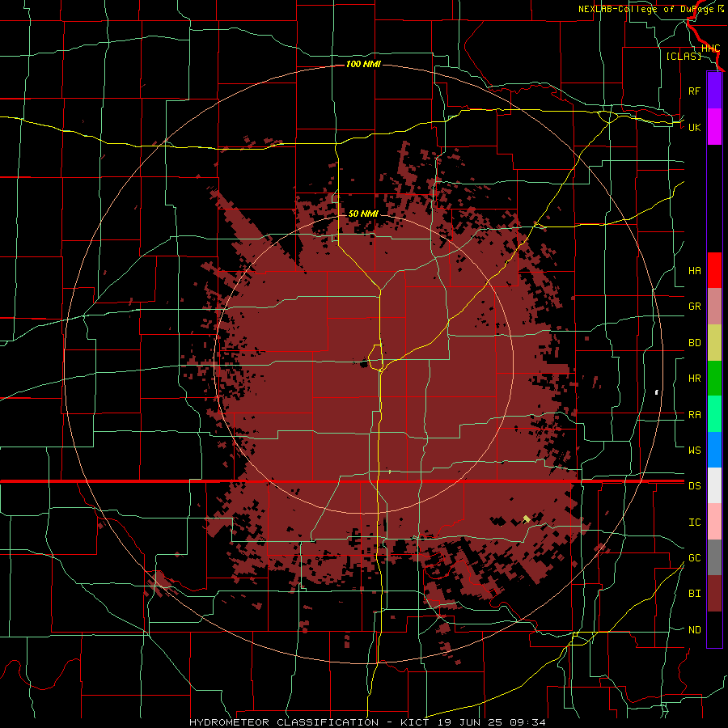Click the 'BI' legend label
728x728 pixels.
coord(694,594)
